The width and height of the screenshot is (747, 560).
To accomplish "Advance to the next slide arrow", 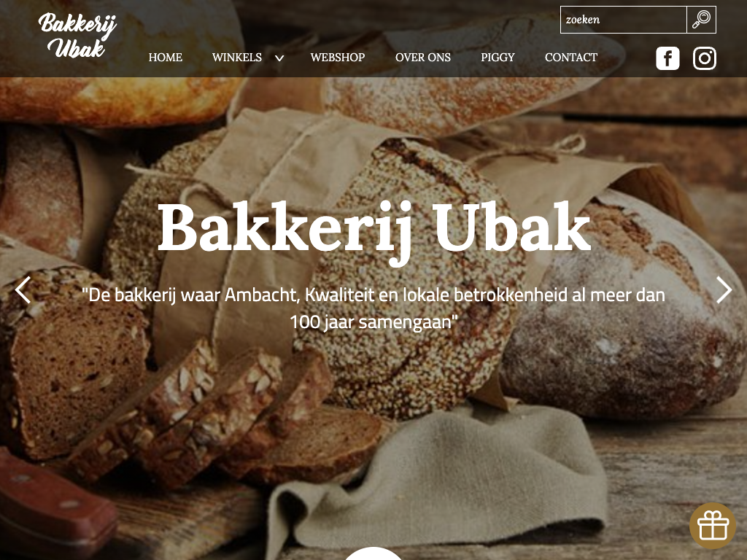I will (x=724, y=289).
